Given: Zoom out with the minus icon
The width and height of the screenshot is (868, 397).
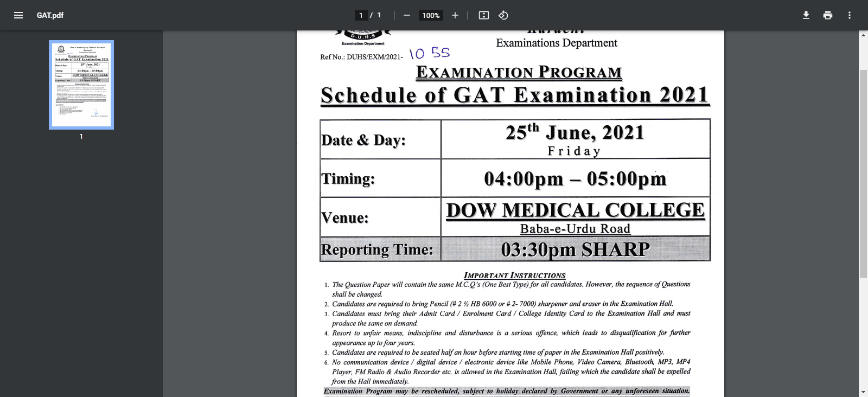Looking at the screenshot, I should point(407,15).
